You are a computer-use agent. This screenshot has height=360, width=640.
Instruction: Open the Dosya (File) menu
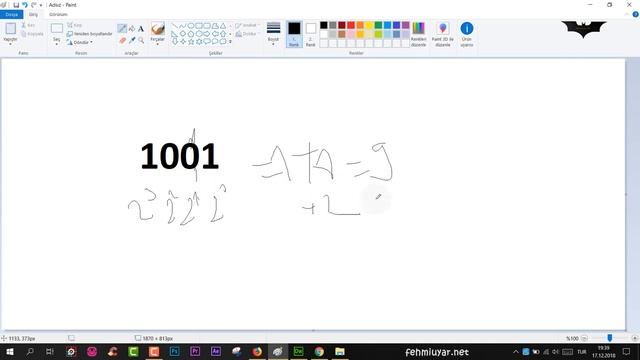click(x=11, y=14)
